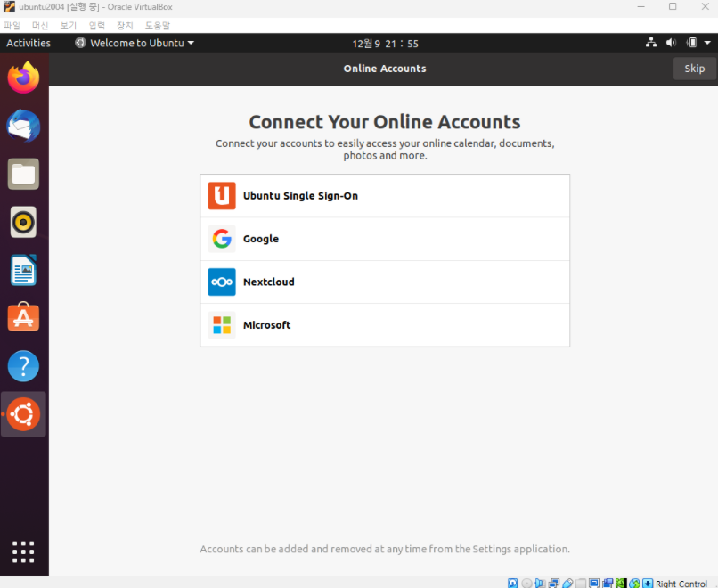Click the battery icon in top bar
The image size is (718, 588).
(x=691, y=43)
